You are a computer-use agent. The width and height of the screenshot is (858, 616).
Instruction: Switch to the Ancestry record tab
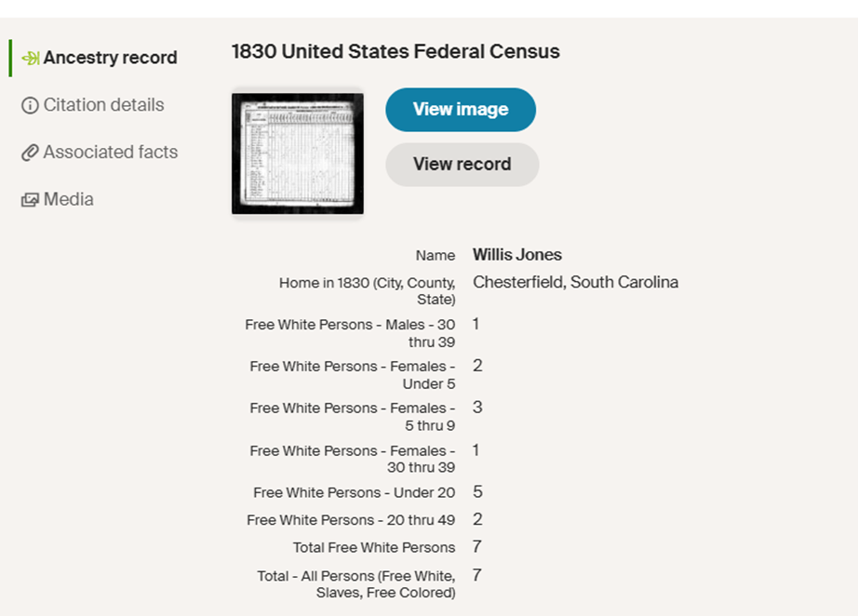[x=110, y=58]
